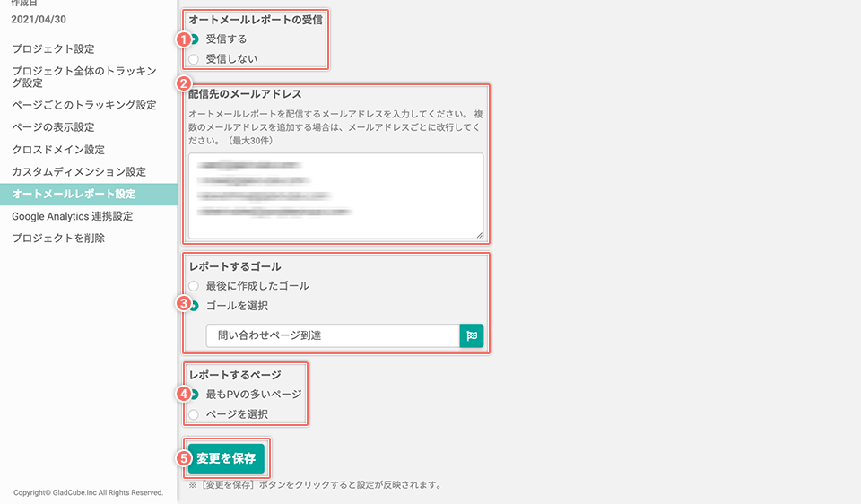Select オートメールレポート設定 in sidebar

89,195
